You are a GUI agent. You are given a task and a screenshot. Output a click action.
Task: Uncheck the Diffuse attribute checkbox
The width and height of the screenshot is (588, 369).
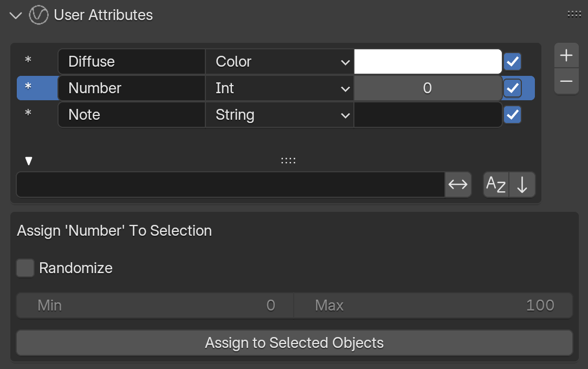tap(512, 62)
